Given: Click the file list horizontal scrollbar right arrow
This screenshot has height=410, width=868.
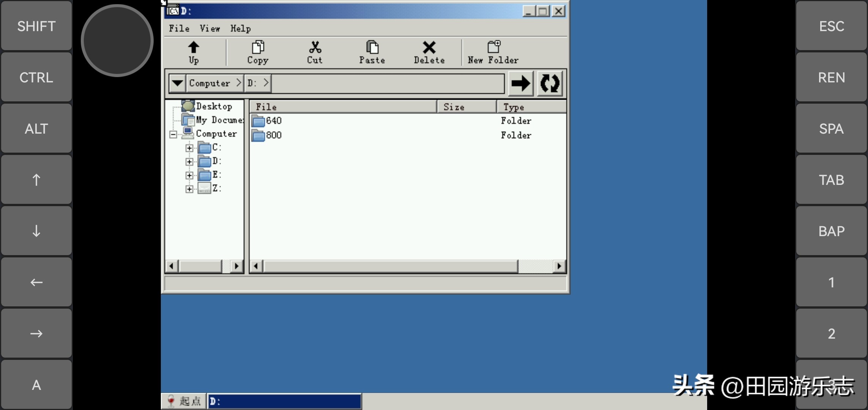Looking at the screenshot, I should pyautogui.click(x=559, y=266).
